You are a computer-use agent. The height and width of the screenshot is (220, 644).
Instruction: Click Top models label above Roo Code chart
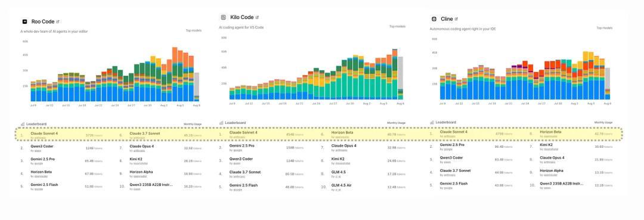[193, 30]
